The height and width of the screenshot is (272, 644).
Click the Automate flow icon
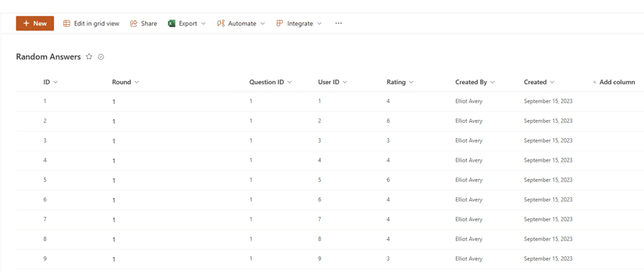(x=221, y=23)
